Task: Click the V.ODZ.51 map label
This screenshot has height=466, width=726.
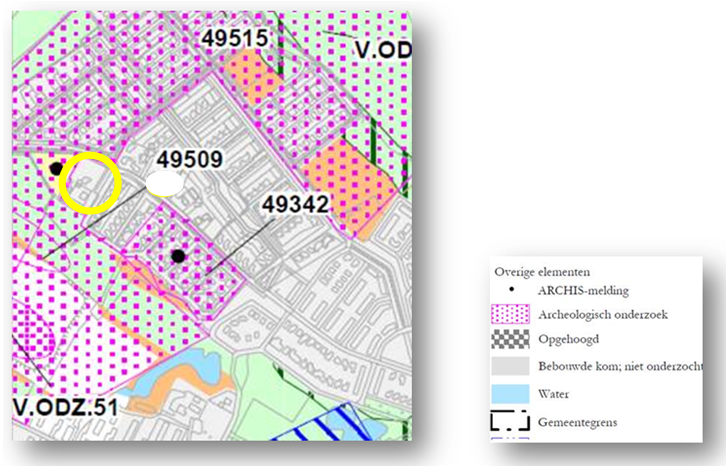Action: click(x=65, y=407)
